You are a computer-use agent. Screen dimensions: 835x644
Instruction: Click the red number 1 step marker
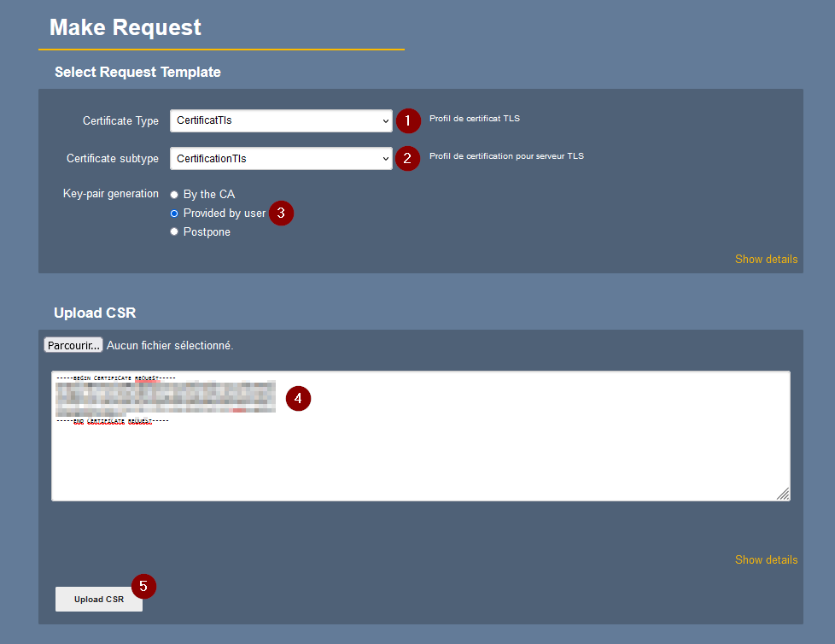pyautogui.click(x=407, y=121)
